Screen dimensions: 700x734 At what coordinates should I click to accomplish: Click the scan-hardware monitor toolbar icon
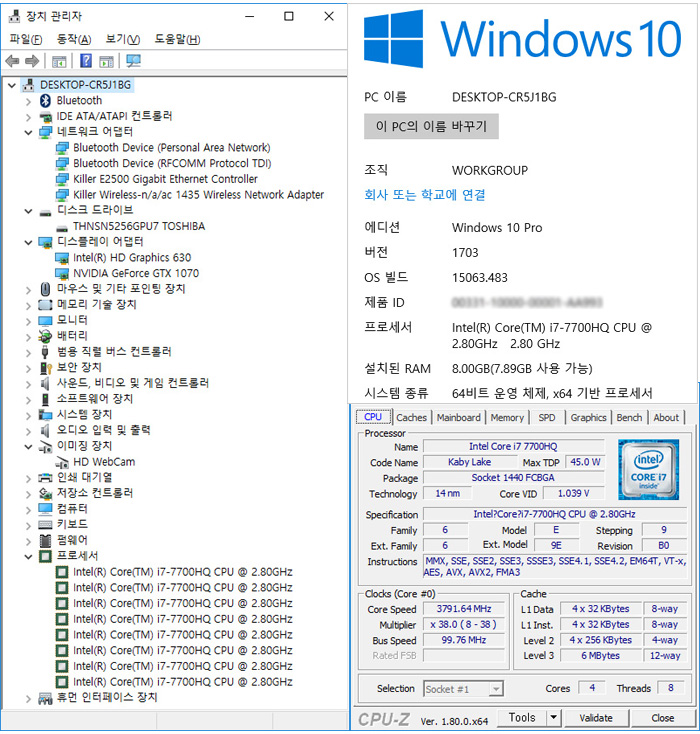click(x=133, y=61)
